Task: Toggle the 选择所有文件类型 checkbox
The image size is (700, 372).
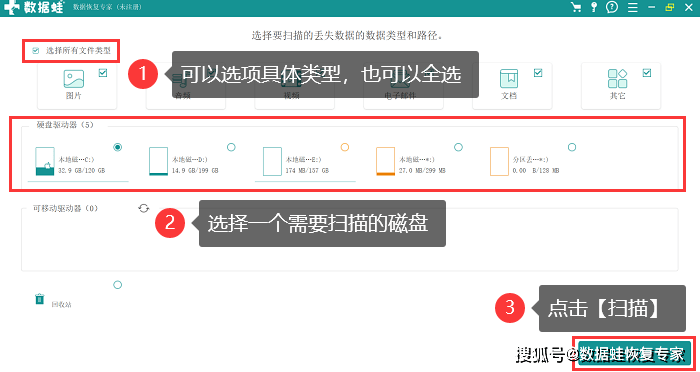Action: point(36,50)
